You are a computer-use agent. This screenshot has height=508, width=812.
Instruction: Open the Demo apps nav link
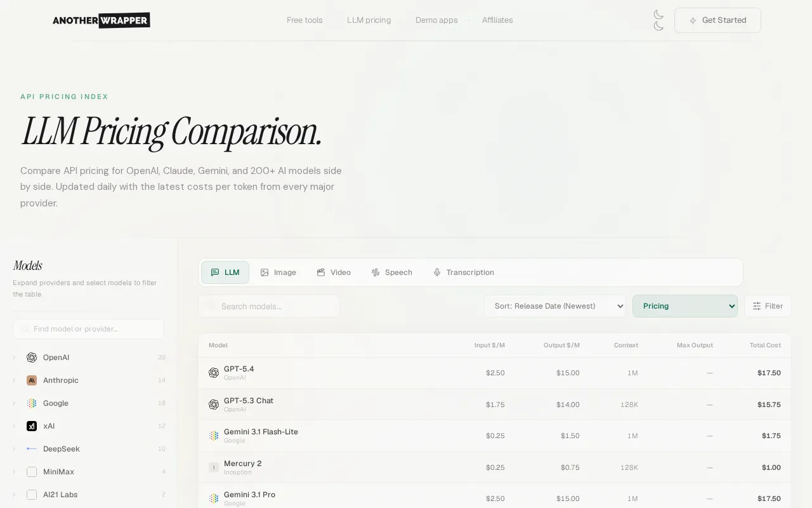click(436, 20)
